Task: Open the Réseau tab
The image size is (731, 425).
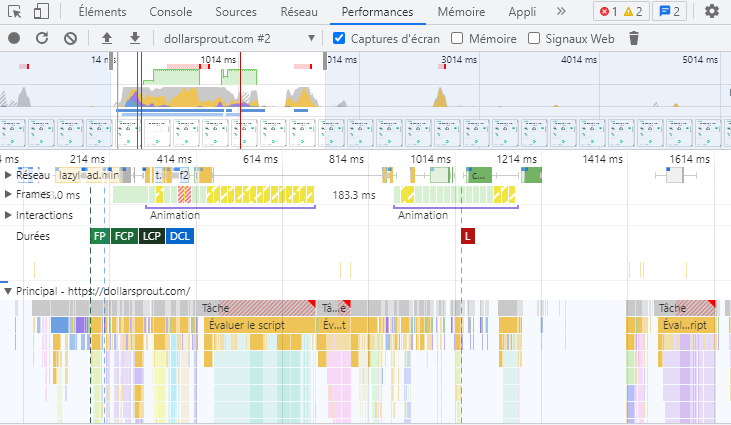Action: (299, 12)
